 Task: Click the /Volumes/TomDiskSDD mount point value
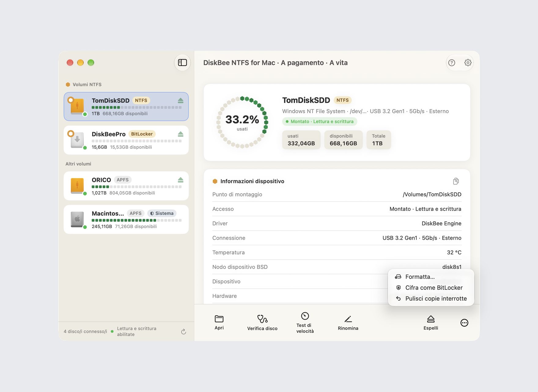(x=432, y=194)
